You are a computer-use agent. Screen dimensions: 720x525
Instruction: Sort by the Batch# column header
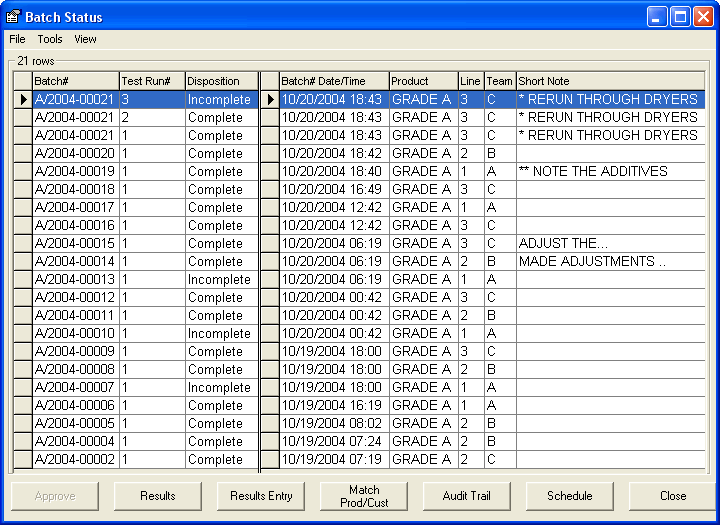tap(76, 81)
